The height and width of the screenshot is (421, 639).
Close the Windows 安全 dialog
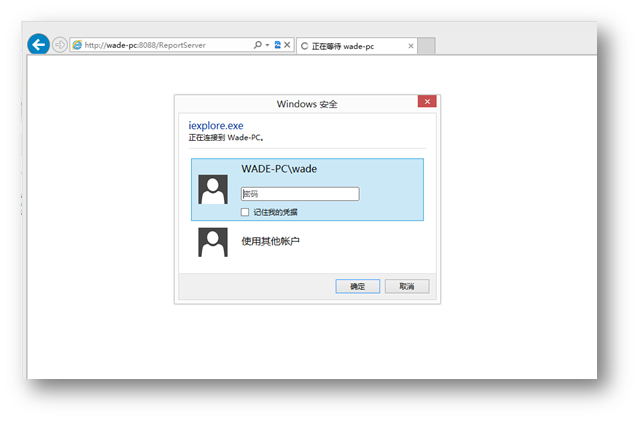[x=427, y=101]
